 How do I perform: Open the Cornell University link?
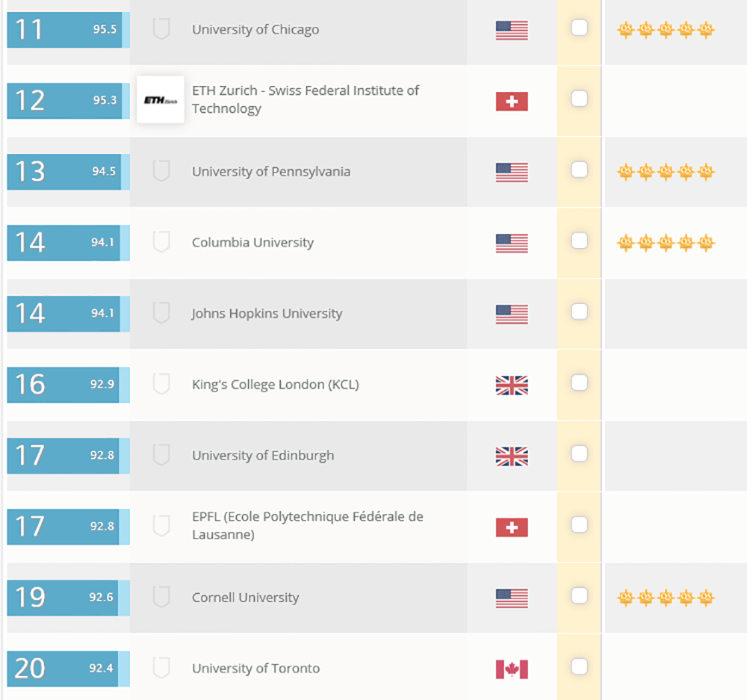[245, 598]
